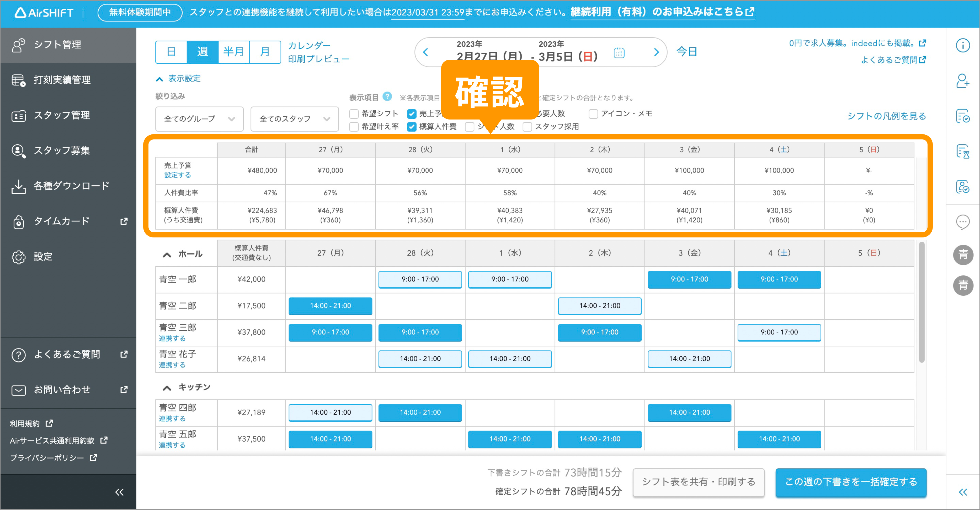Click 無料体験期間中 badge
Image resolution: width=980 pixels, height=510 pixels.
140,13
